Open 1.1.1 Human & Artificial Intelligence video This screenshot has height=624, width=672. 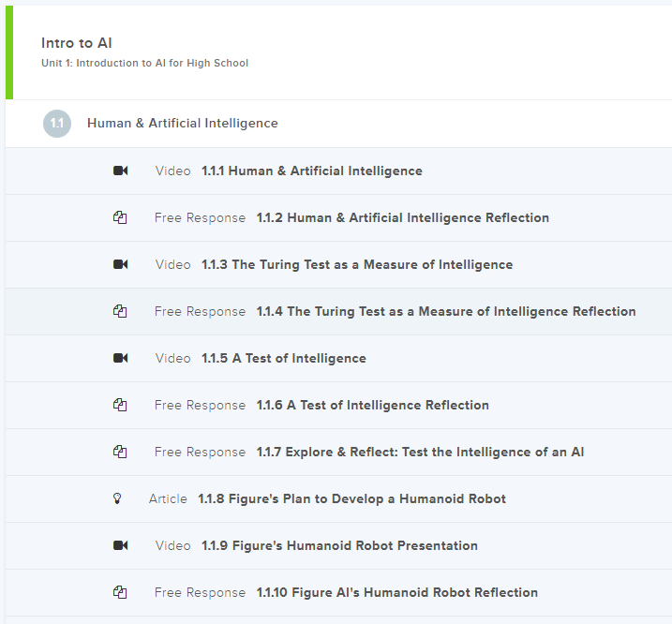pyautogui.click(x=311, y=171)
